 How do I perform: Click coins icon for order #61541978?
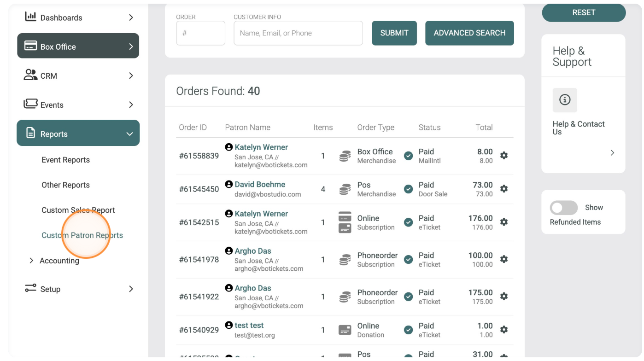click(345, 260)
